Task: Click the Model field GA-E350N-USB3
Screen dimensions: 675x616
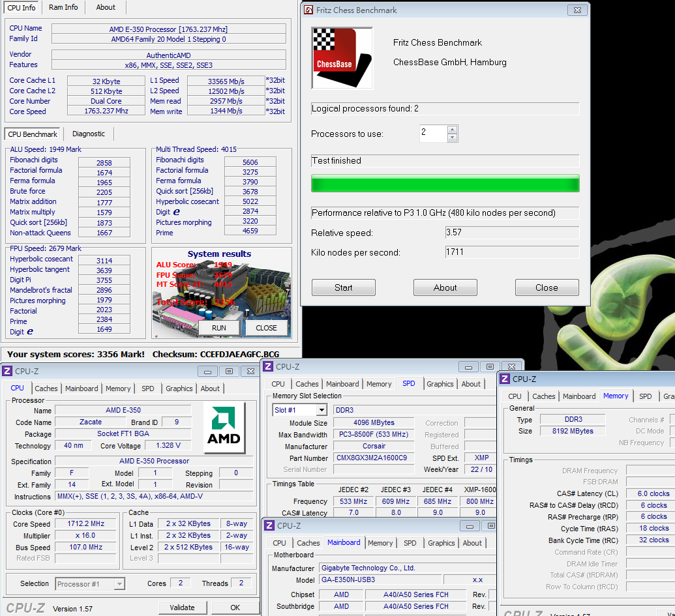Action: (x=381, y=579)
